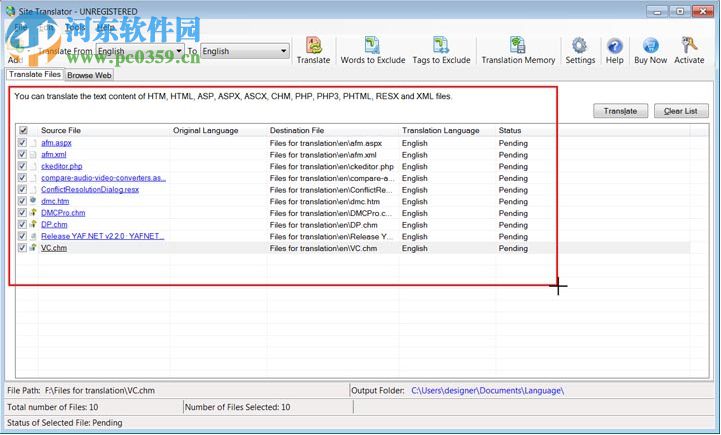Click the dmc.htm file type icon

(x=33, y=201)
